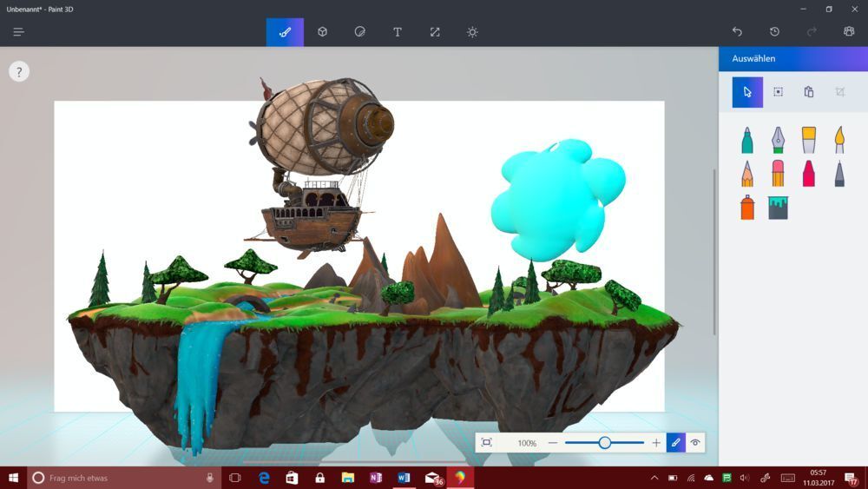The width and height of the screenshot is (868, 489).
Task: Click the question mark help button
Action: tap(19, 72)
